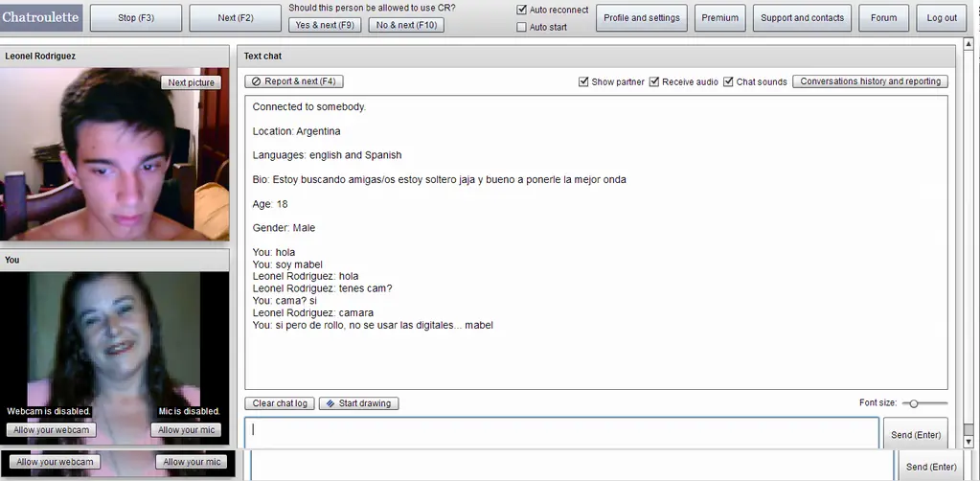The image size is (980, 481).
Task: Click 'Connected to somebody.' line
Action: pyautogui.click(x=309, y=107)
